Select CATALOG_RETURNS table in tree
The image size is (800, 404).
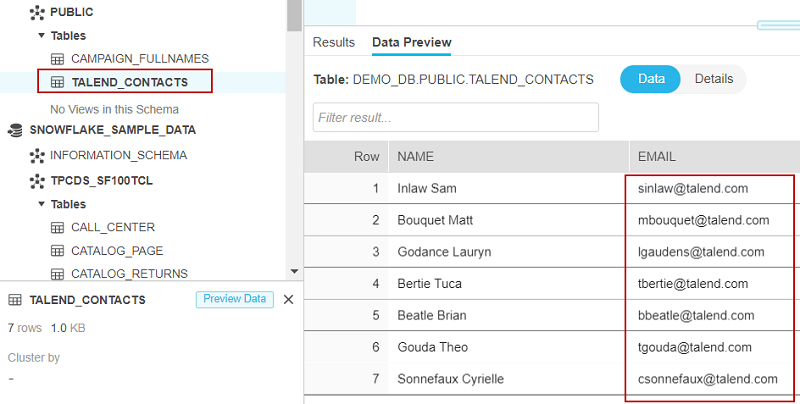coord(128,273)
